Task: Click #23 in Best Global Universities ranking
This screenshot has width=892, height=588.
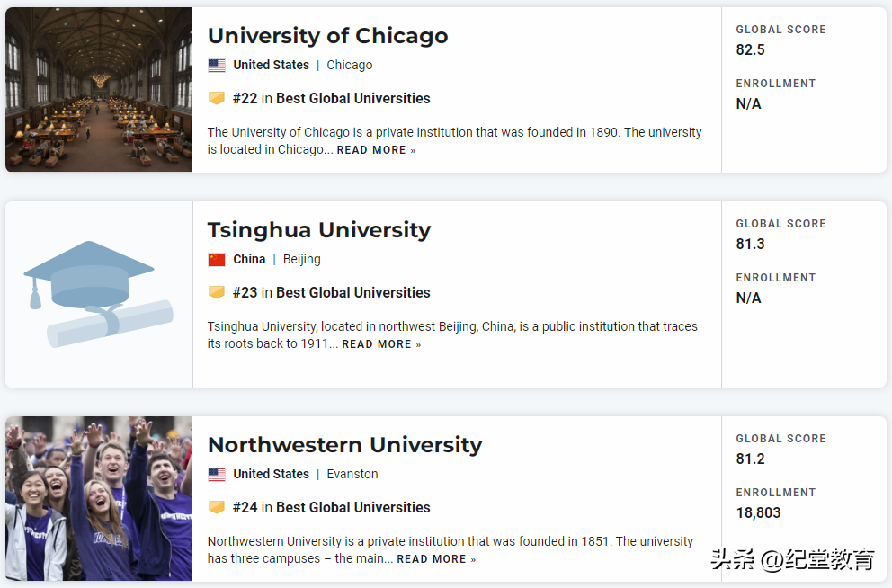Action: tap(331, 292)
